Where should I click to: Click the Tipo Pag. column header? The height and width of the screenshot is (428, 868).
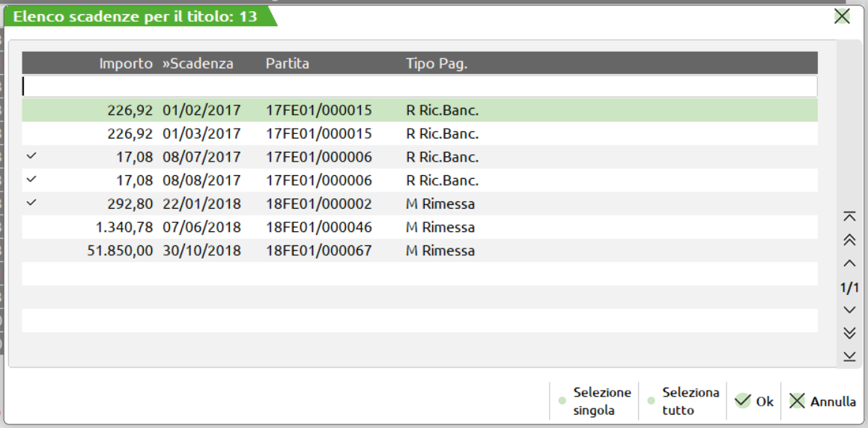437,64
